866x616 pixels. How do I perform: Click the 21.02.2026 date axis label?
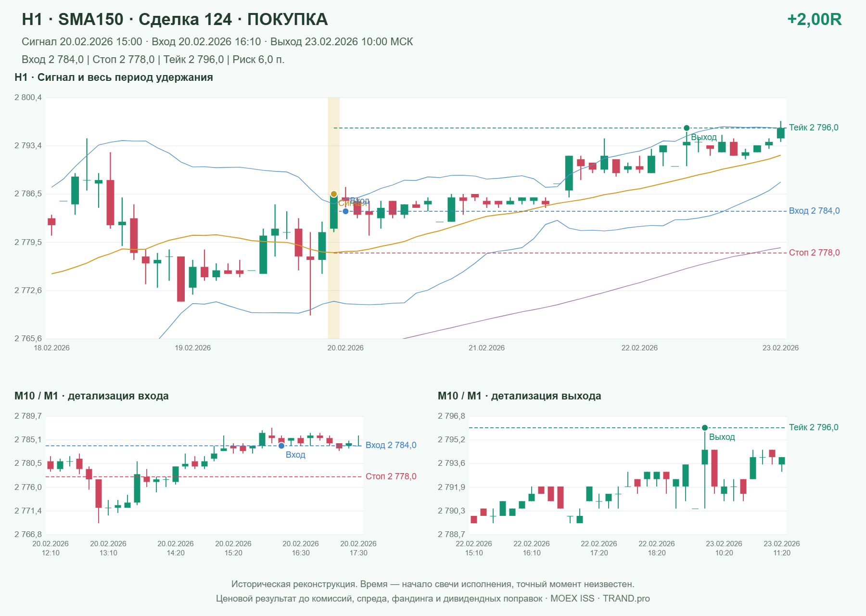coord(486,348)
